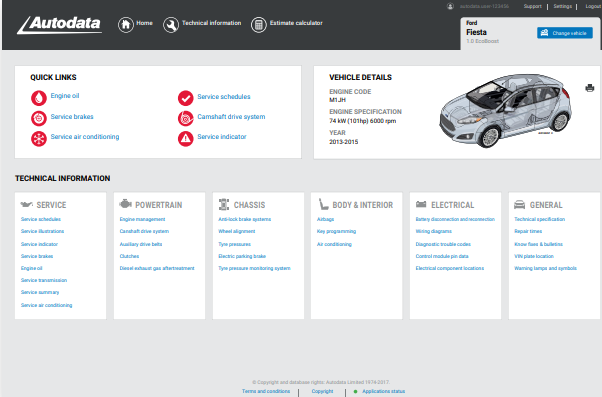Viewport: 602px width, 397px height.
Task: Open the Support link in header
Action: click(533, 6)
